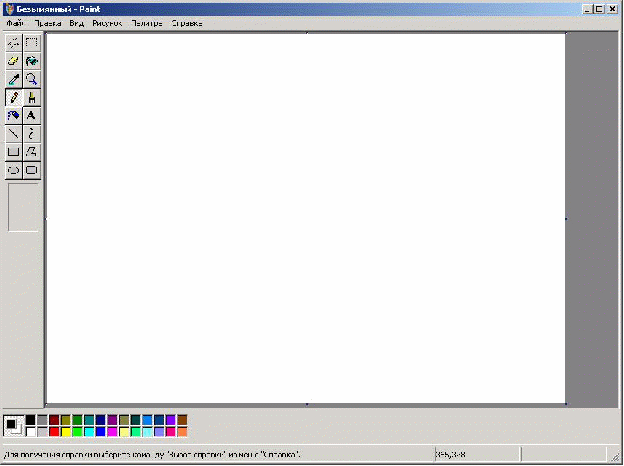Viewport: 624px width, 466px height.
Task: Select the Rounded Rectangle tool
Action: click(x=31, y=170)
